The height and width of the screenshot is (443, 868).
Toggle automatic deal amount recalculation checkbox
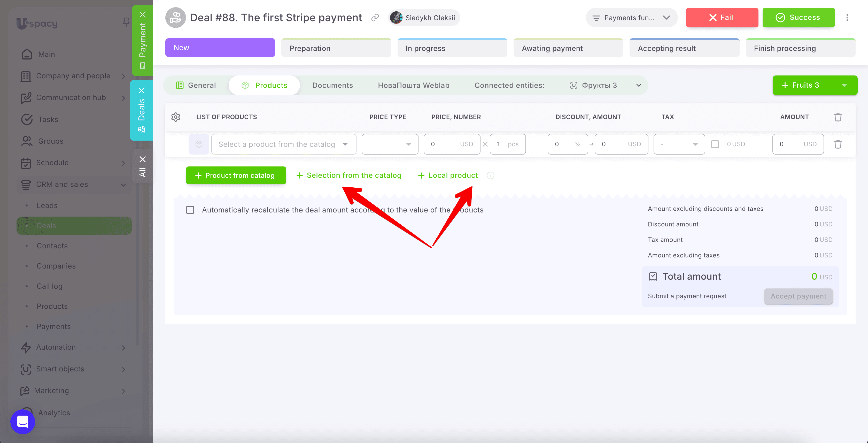pos(190,210)
